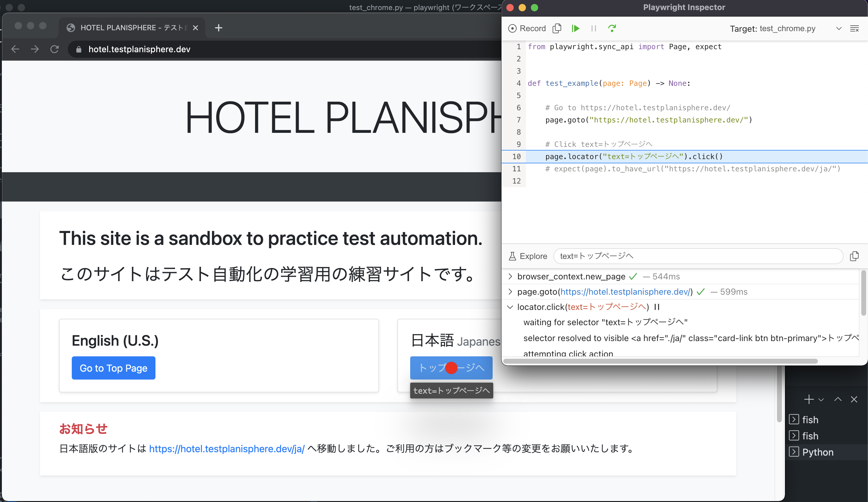Screen dimensions: 868x502
Task: Copy the selector next to the Explore field
Action: [855, 256]
